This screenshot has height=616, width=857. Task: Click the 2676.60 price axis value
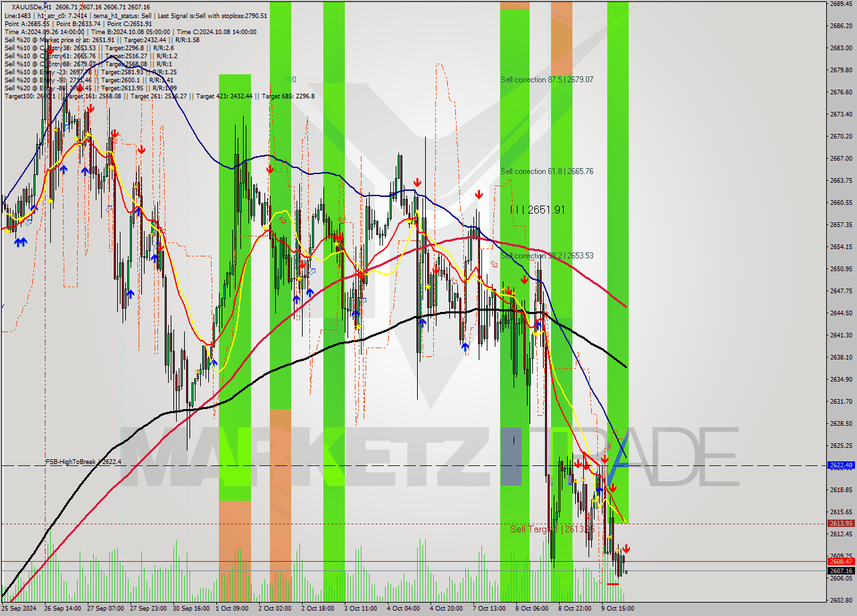[841, 92]
